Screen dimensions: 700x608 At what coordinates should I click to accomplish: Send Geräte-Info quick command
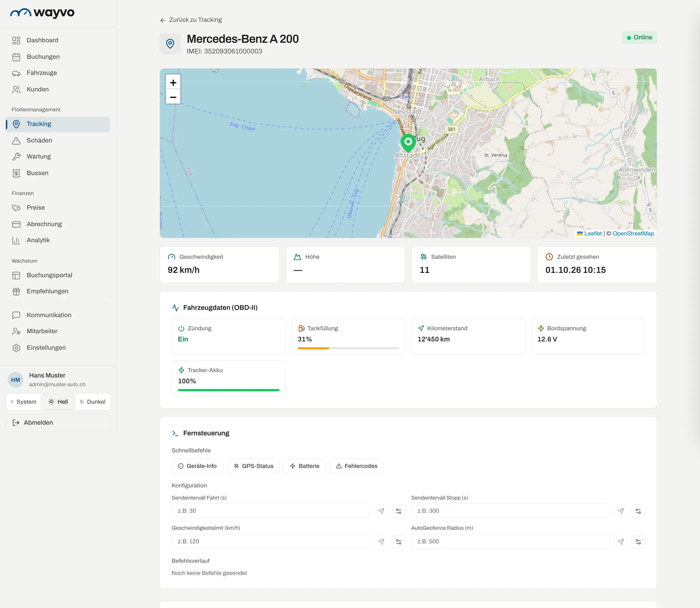(197, 466)
